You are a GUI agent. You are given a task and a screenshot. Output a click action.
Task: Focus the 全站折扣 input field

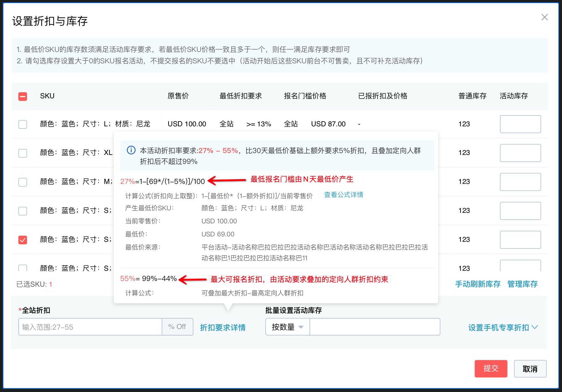point(90,327)
